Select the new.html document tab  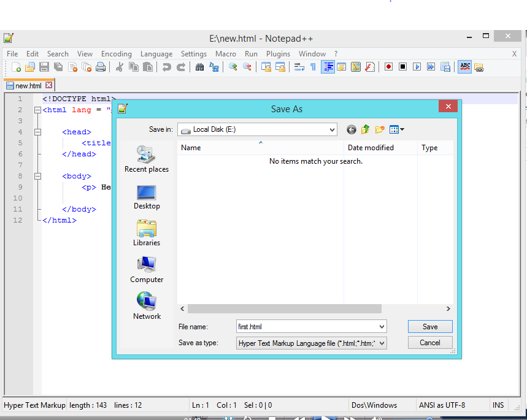click(28, 86)
